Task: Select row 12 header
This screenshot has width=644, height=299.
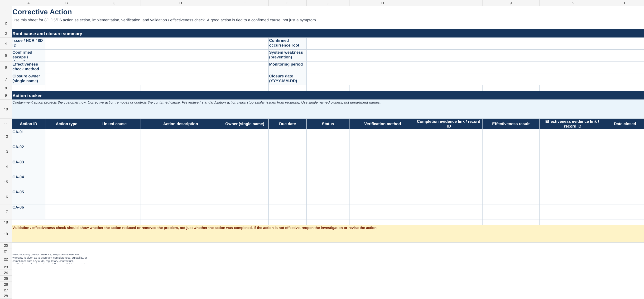Action: click(6, 136)
